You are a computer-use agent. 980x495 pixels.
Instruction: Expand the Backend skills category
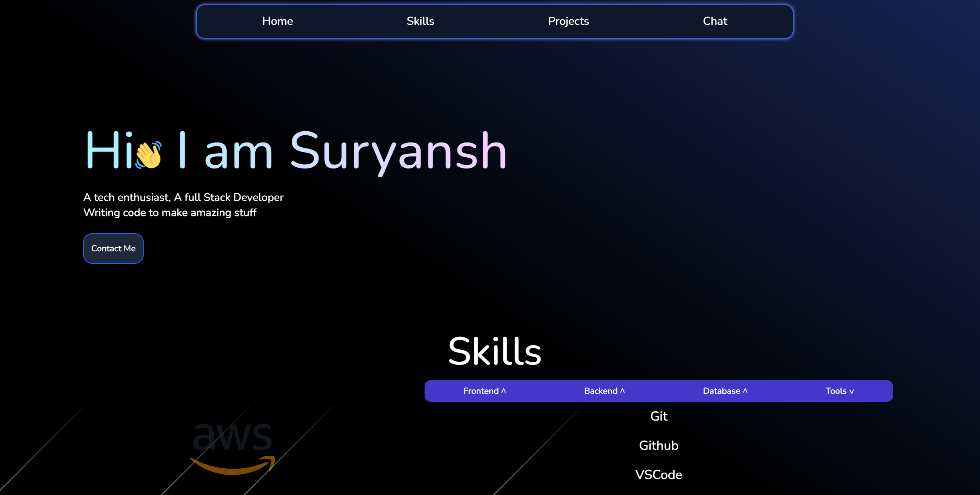point(604,391)
